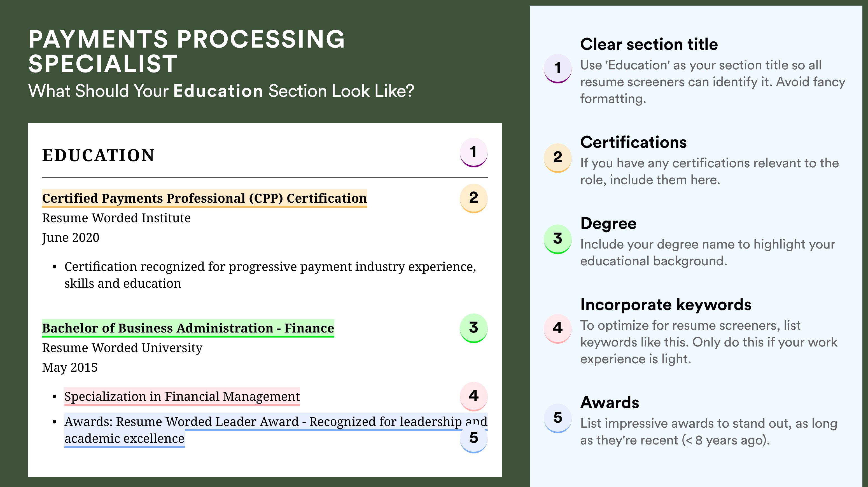Image resolution: width=868 pixels, height=487 pixels.
Task: Click green badge 3 beside Bachelor degree
Action: 473,328
